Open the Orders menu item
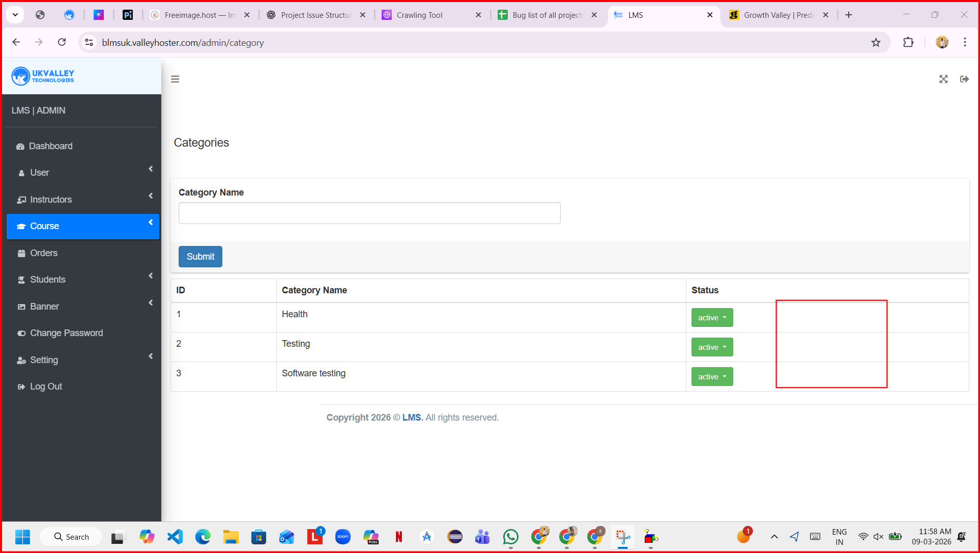The width and height of the screenshot is (980, 553). [x=43, y=253]
